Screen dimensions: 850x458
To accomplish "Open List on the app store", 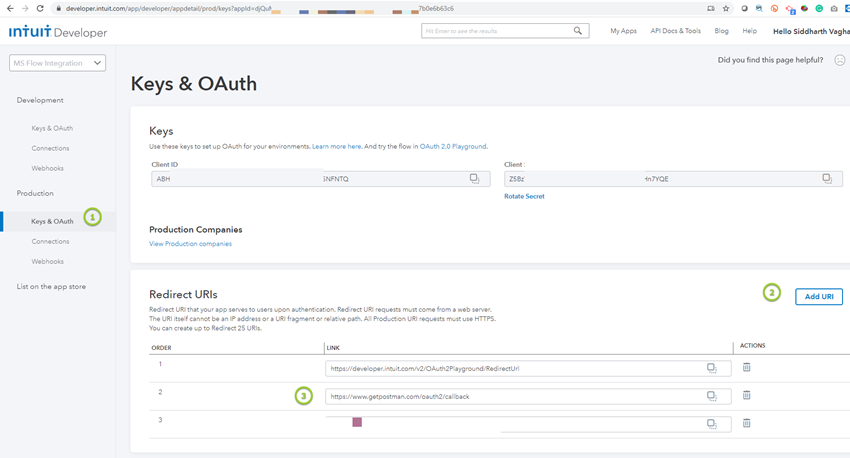I will (51, 286).
